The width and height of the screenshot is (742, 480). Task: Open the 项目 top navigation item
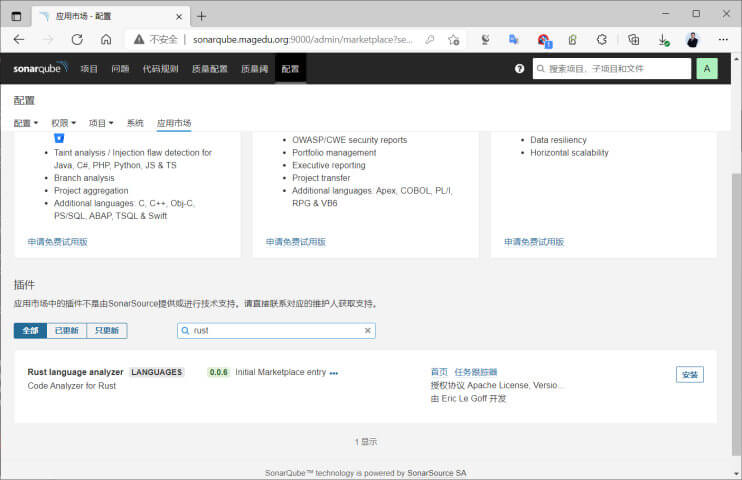89,69
